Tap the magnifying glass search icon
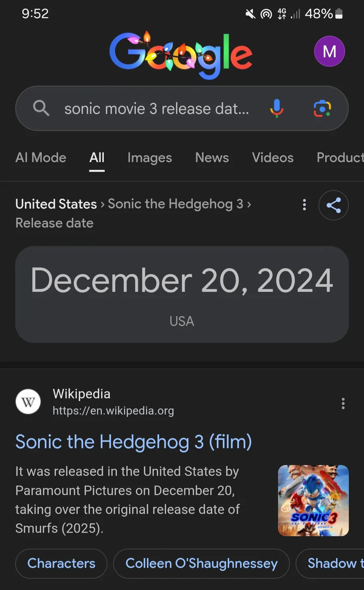Image resolution: width=364 pixels, height=590 pixels. 41,108
